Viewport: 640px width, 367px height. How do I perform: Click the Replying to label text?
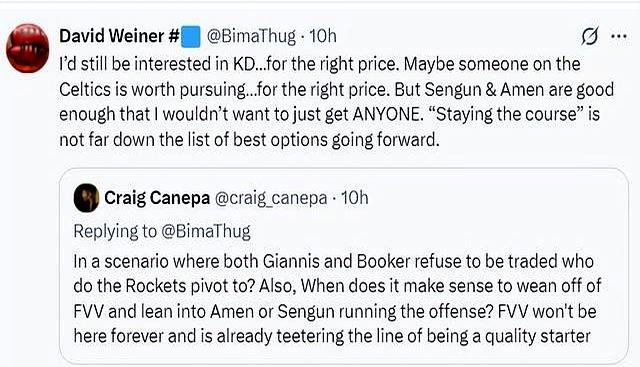(x=115, y=231)
